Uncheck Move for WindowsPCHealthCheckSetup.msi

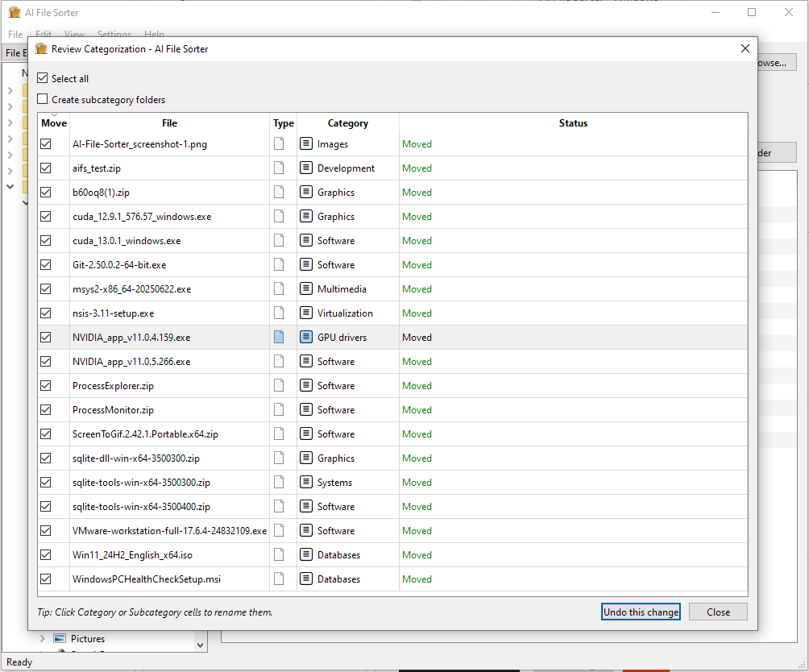(46, 579)
